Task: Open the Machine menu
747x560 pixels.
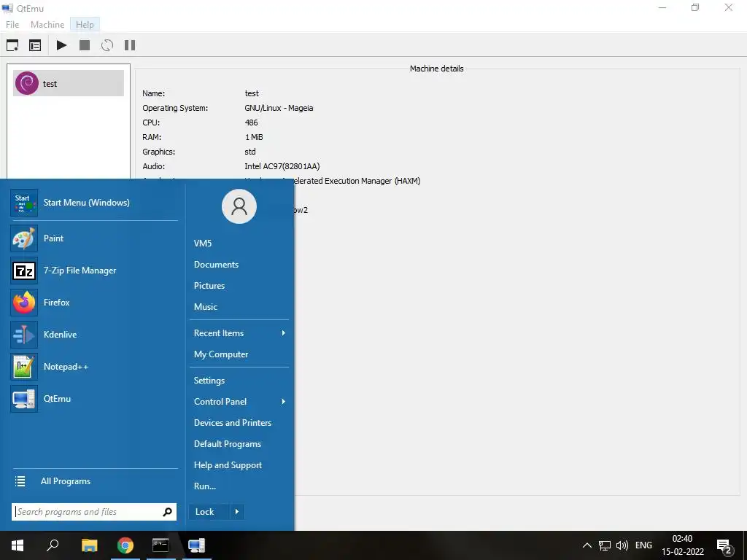Action: point(47,24)
